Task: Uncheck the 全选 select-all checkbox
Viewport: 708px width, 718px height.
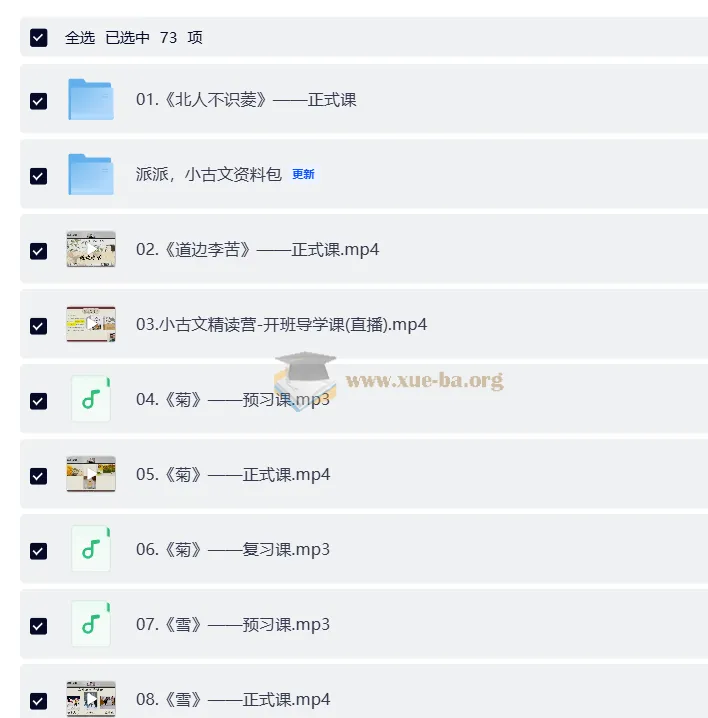Action: [x=38, y=38]
